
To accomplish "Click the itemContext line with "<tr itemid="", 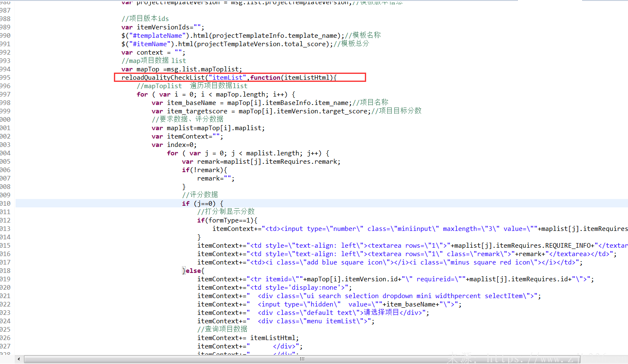I will [396, 279].
